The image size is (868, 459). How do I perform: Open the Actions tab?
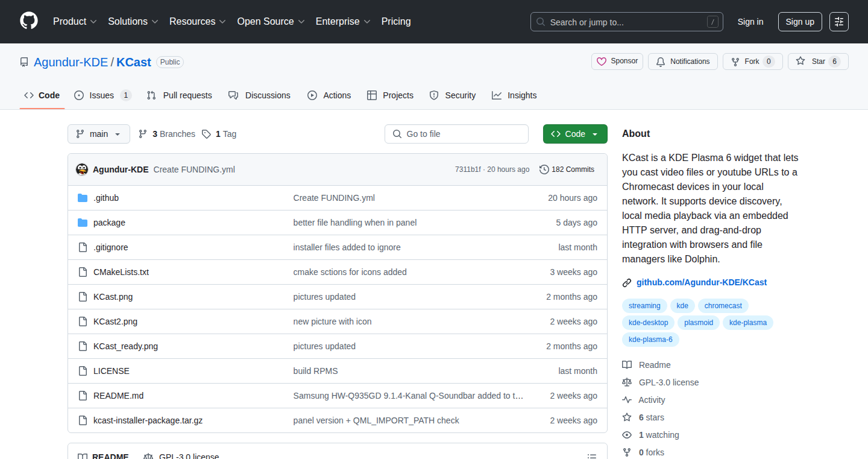pyautogui.click(x=329, y=95)
